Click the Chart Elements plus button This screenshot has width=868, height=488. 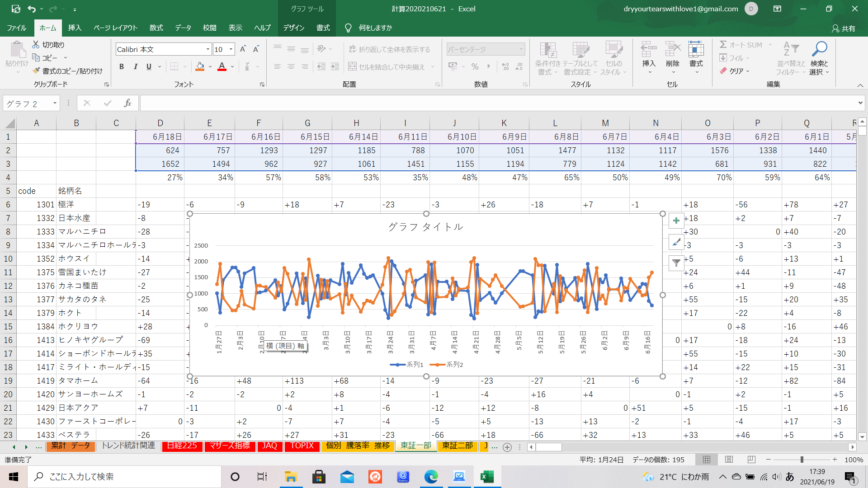tap(676, 221)
